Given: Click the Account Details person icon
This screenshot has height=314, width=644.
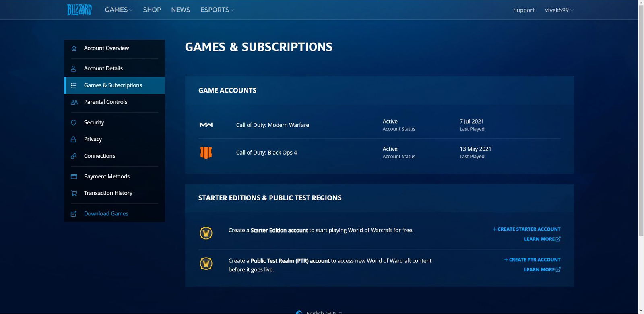Looking at the screenshot, I should click(x=74, y=69).
